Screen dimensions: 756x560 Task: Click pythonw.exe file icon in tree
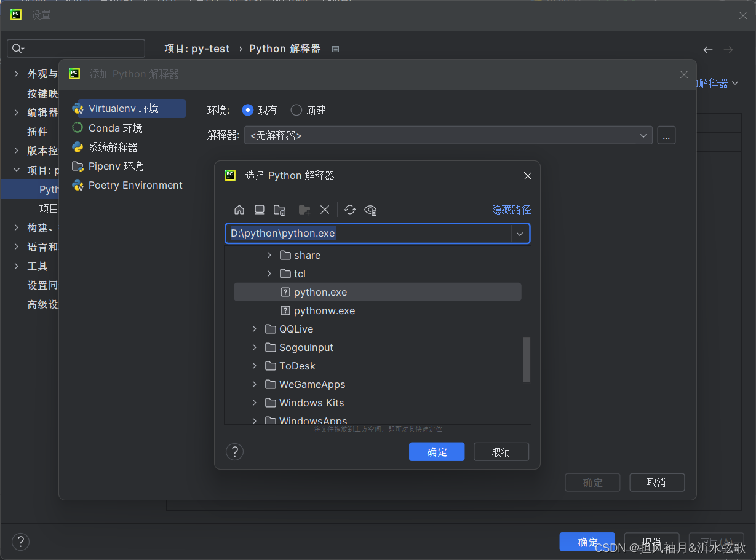coord(285,310)
